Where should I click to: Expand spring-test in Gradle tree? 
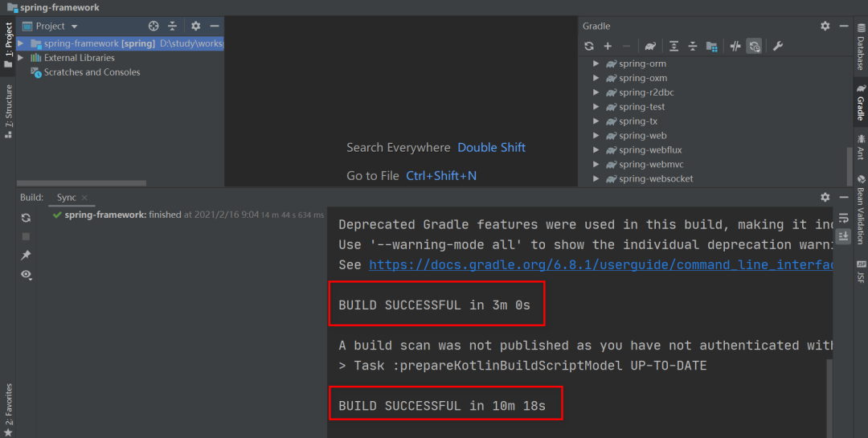pos(596,107)
